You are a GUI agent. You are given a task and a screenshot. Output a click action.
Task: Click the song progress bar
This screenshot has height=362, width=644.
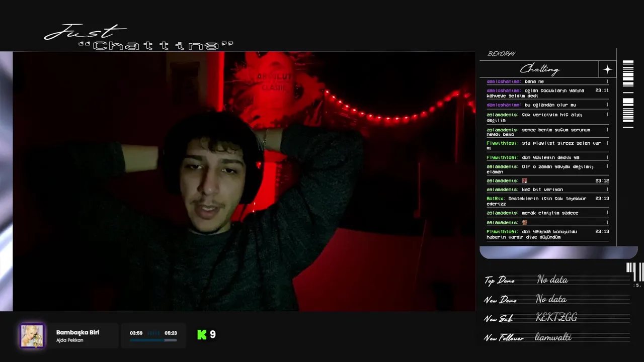[x=153, y=340]
